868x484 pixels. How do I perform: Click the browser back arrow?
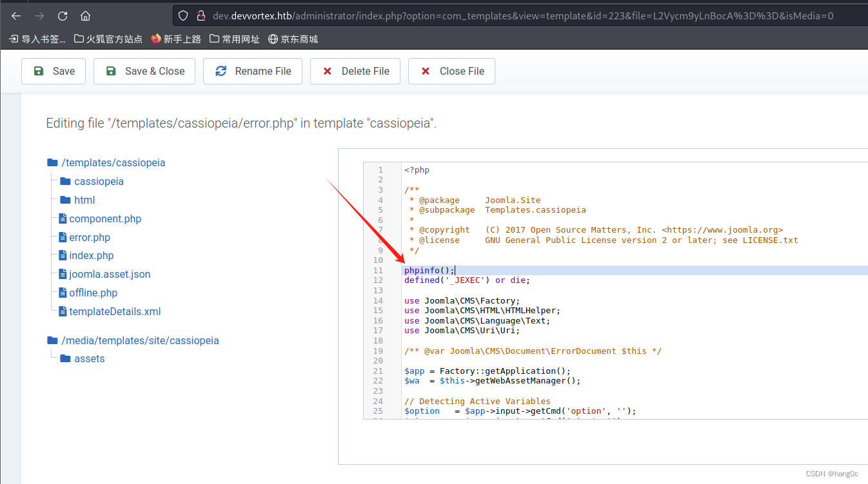point(16,15)
